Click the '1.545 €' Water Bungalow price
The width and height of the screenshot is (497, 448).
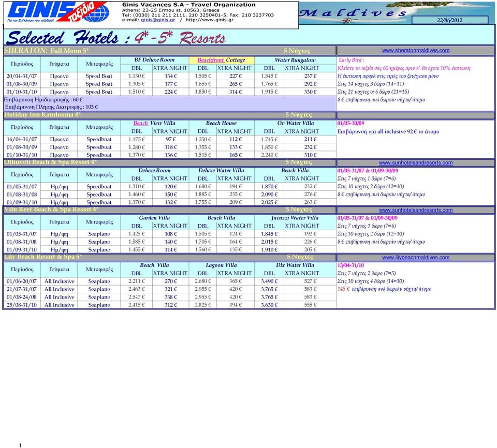tap(269, 76)
